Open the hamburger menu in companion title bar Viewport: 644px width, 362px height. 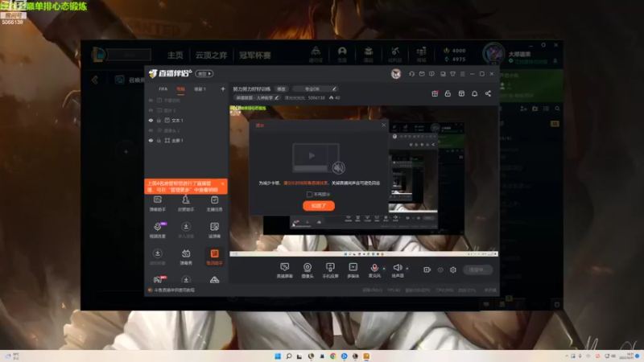(x=462, y=74)
